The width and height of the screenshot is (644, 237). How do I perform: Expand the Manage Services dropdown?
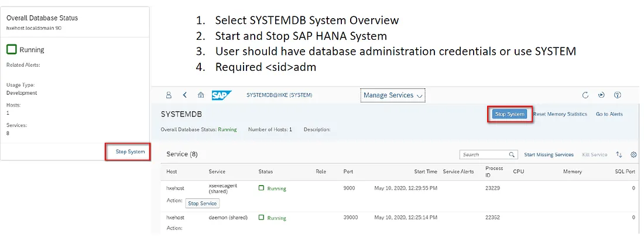coord(392,95)
